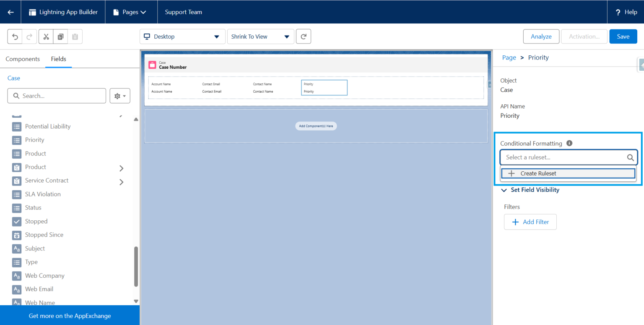Click the copy icon in toolbar
This screenshot has width=644, height=325.
click(x=60, y=37)
